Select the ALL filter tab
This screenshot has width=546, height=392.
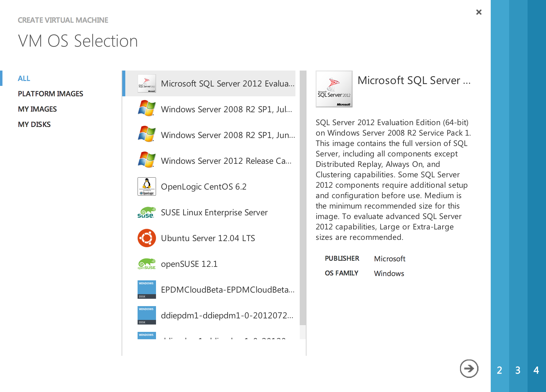[24, 79]
